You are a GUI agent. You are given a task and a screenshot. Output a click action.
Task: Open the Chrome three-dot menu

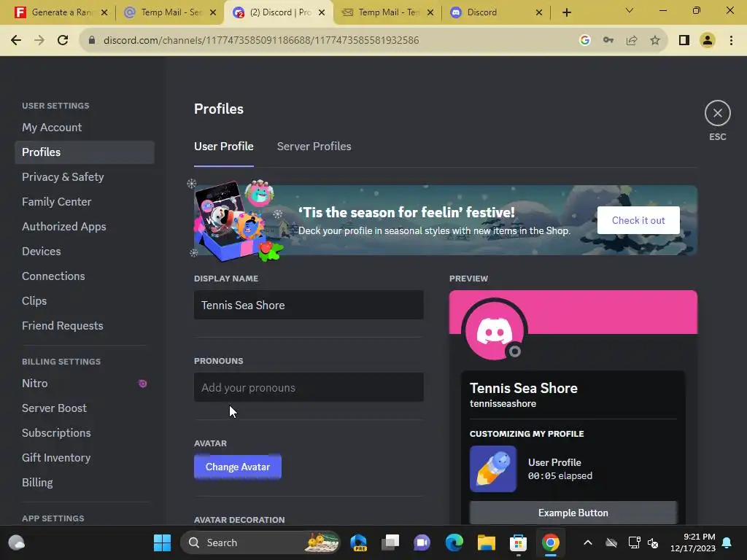tap(731, 40)
